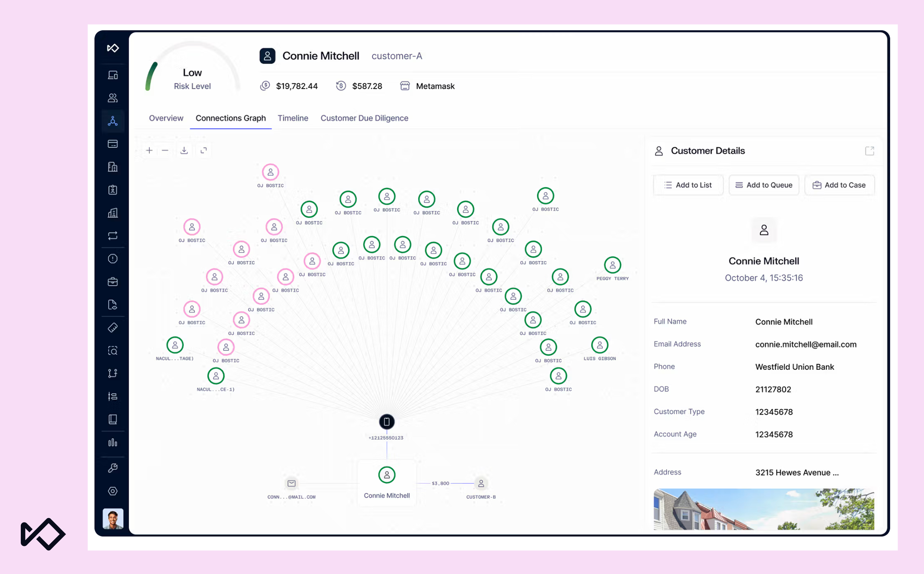Viewport: 924px width, 574px height.
Task: Open the devices icon in sidebar
Action: 113,75
